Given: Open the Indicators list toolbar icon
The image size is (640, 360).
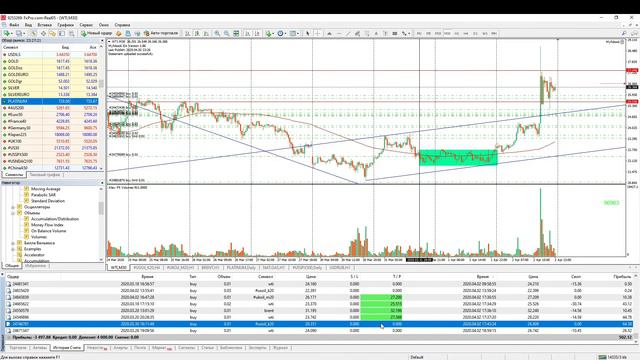Looking at the screenshot, I should tap(268, 33).
